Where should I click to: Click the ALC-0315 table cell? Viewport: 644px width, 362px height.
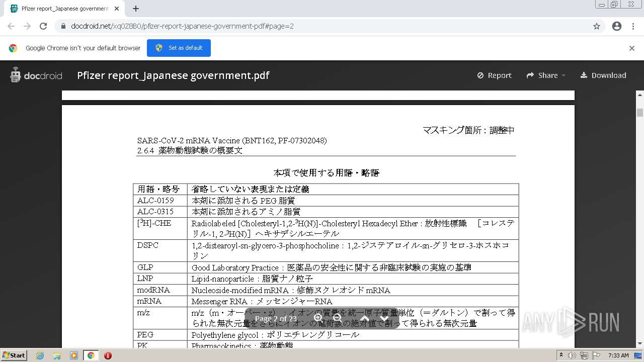click(x=160, y=212)
